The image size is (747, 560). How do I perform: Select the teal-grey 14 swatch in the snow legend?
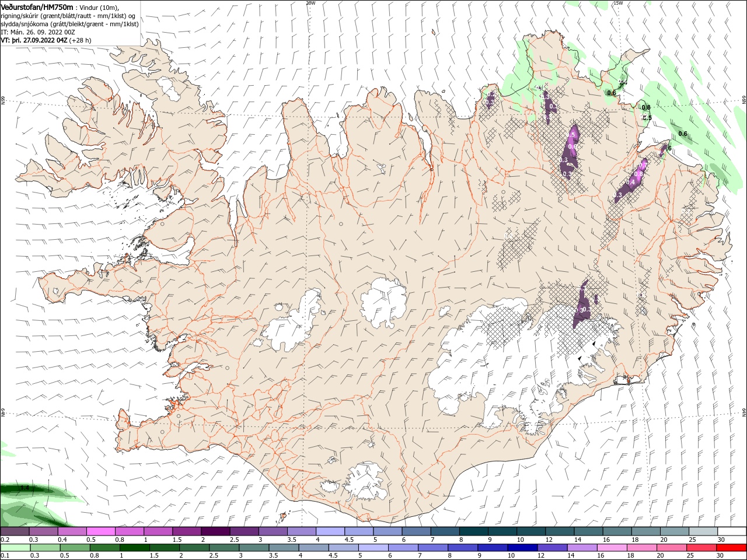[589, 531]
